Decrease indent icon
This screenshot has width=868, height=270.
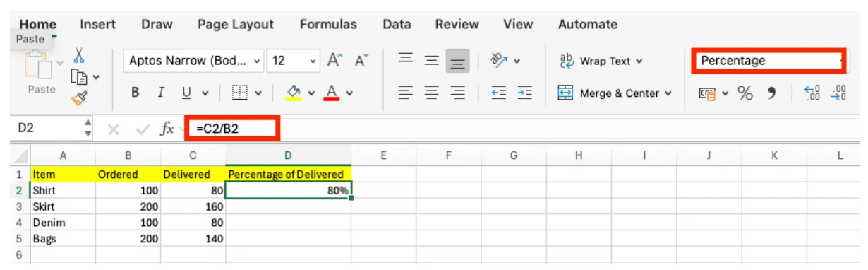point(498,93)
